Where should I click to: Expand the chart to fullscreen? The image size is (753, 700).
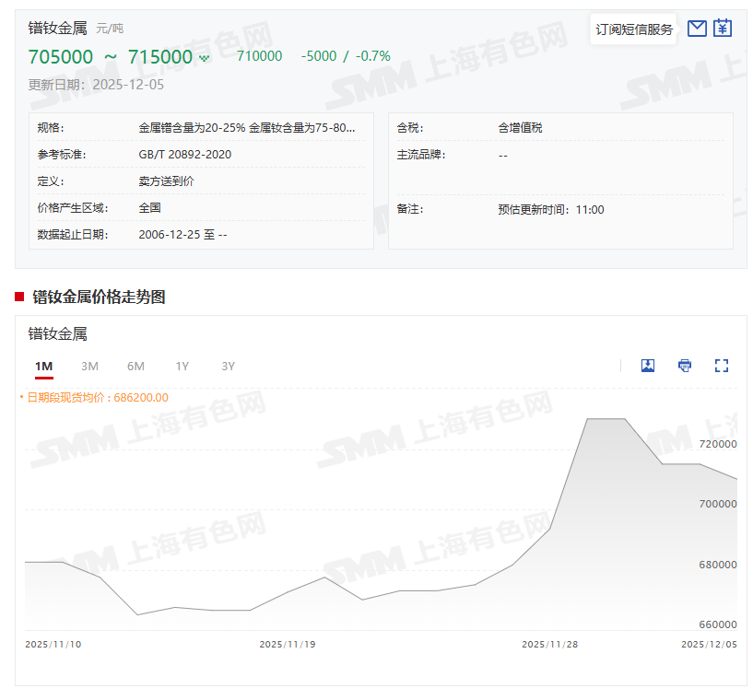pos(722,366)
